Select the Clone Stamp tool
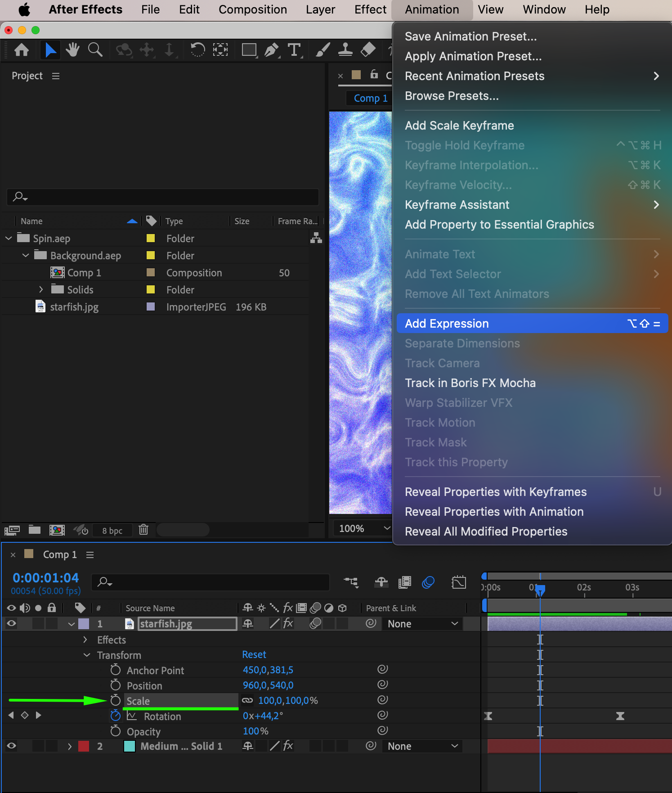 click(x=345, y=50)
